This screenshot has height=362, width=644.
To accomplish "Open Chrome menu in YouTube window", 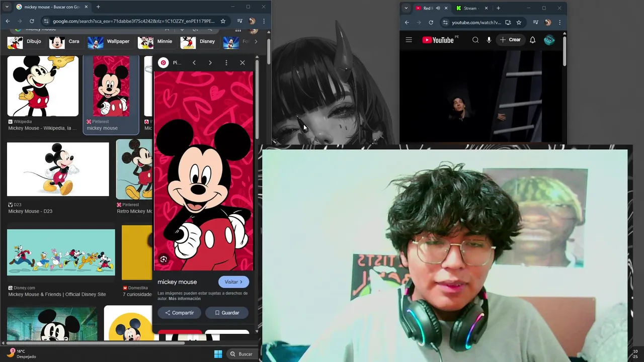I will coord(559,22).
